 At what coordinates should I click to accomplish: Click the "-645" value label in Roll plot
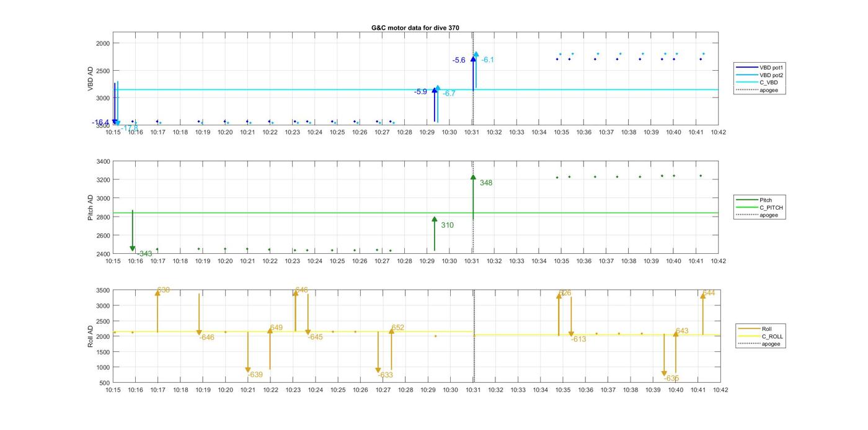point(315,337)
